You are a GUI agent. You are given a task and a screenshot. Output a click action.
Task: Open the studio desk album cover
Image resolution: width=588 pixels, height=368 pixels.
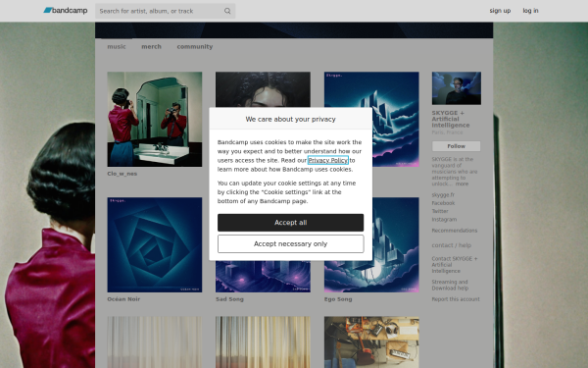click(x=371, y=342)
